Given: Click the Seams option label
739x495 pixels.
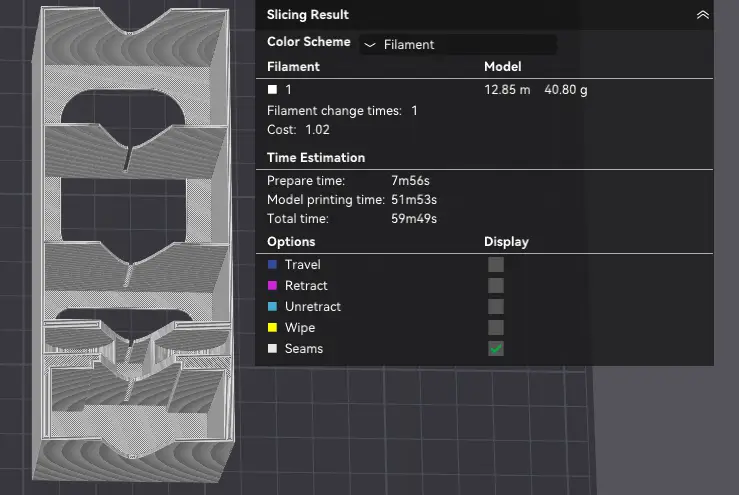Looking at the screenshot, I should (x=304, y=348).
